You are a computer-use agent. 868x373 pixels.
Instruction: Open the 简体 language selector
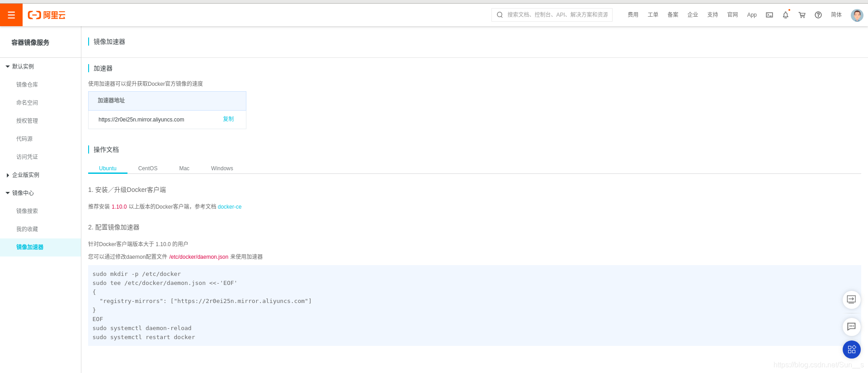836,15
